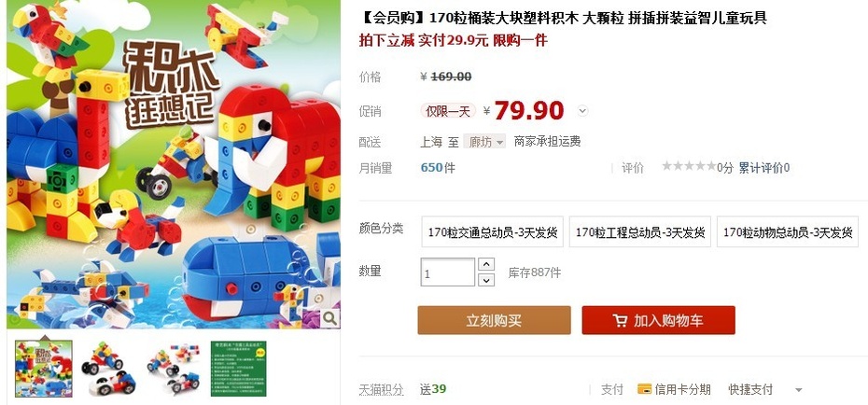The image size is (868, 405).
Task: Click 加入购物车 button
Action: point(658,320)
